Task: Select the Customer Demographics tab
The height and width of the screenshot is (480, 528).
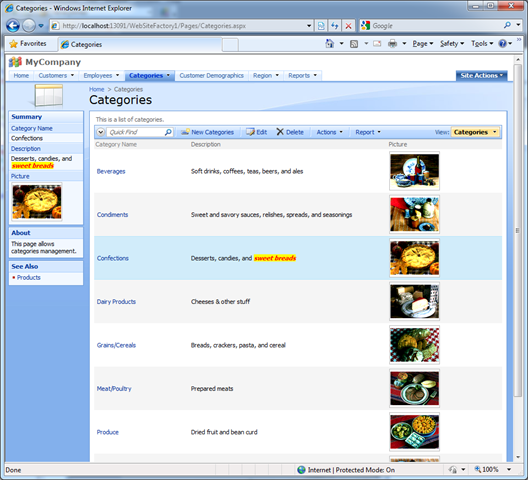Action: (x=211, y=75)
